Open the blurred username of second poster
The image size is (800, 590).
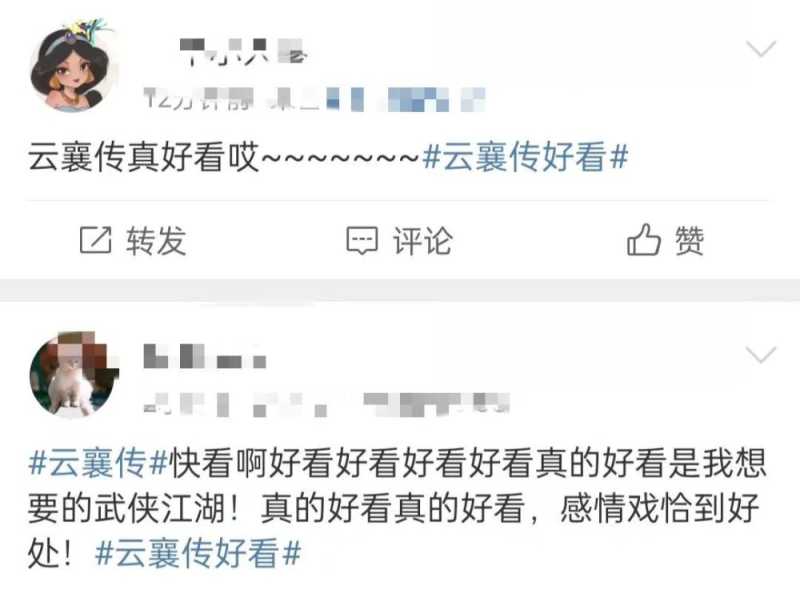click(x=205, y=356)
